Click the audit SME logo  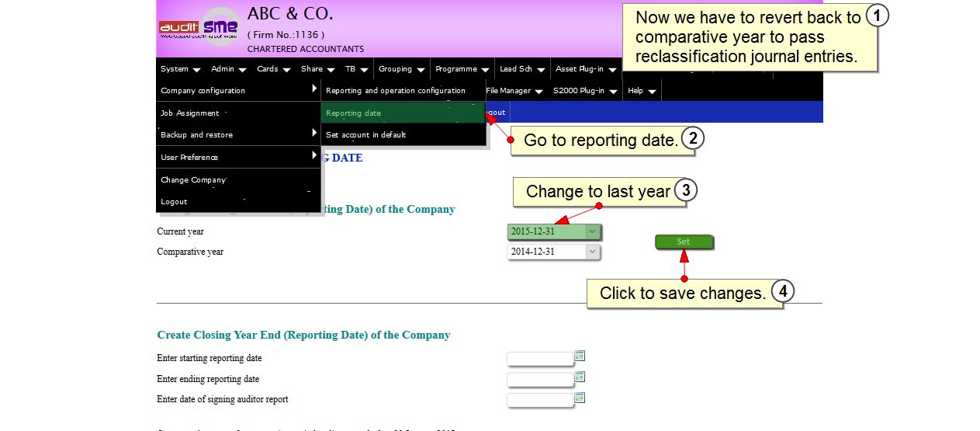coord(199,28)
